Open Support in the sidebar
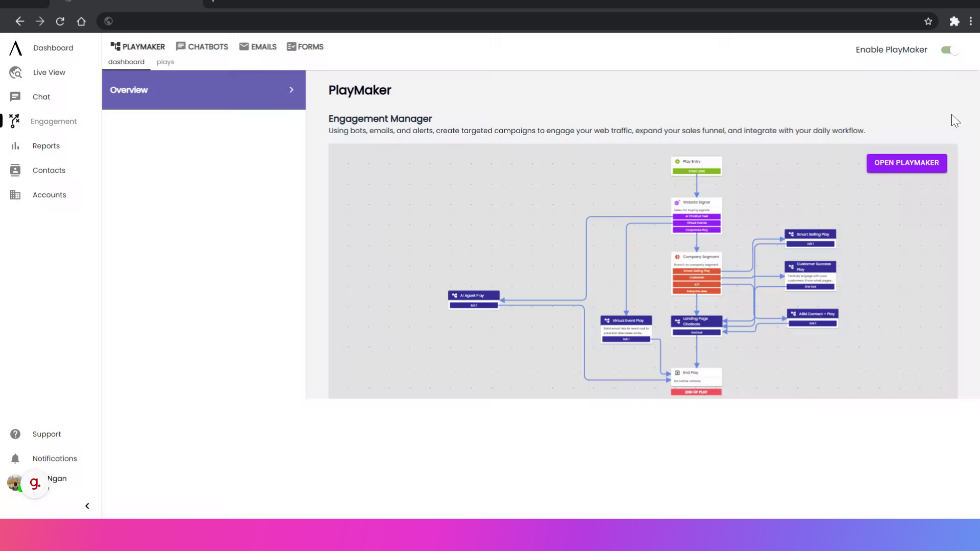The width and height of the screenshot is (980, 551). pos(46,434)
